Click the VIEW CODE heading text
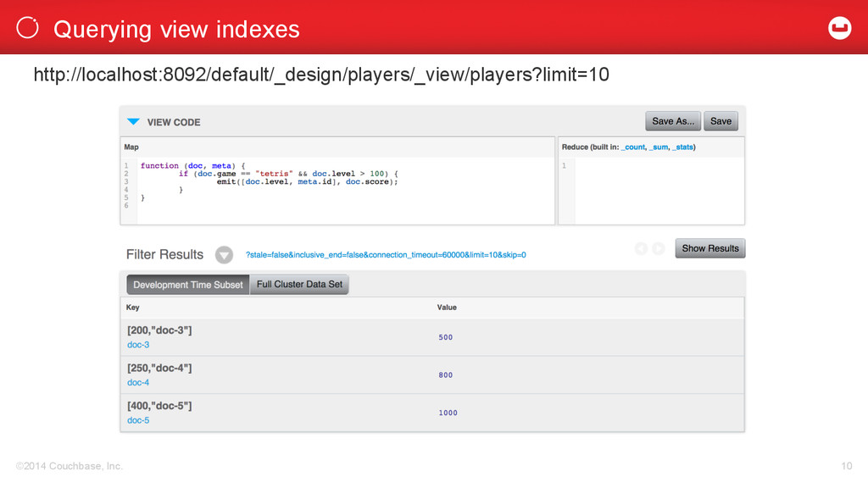This screenshot has width=868, height=488. (174, 122)
